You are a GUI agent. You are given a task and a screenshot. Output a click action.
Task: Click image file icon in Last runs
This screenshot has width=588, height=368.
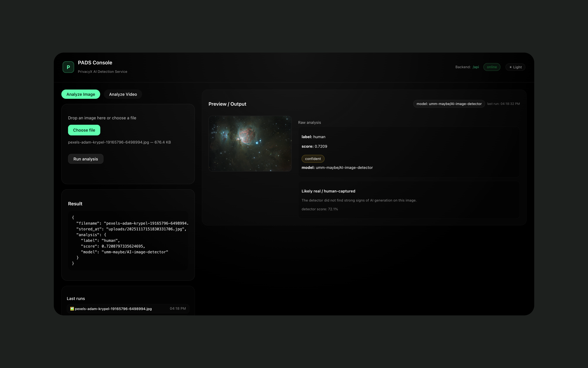click(72, 309)
